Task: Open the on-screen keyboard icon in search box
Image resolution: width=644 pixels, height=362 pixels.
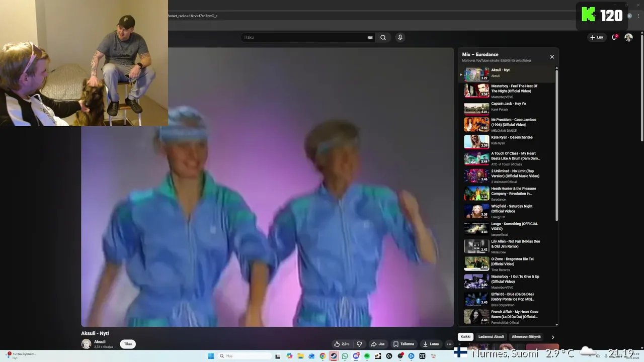Action: click(370, 37)
